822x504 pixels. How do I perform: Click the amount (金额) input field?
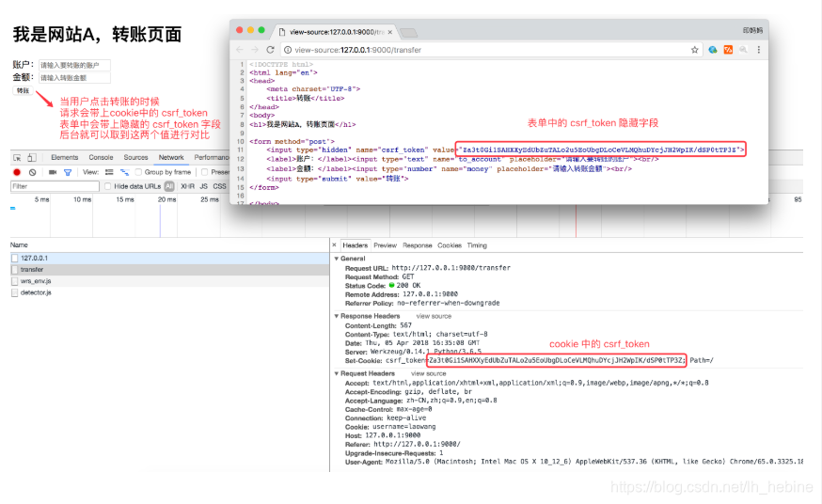(74, 78)
